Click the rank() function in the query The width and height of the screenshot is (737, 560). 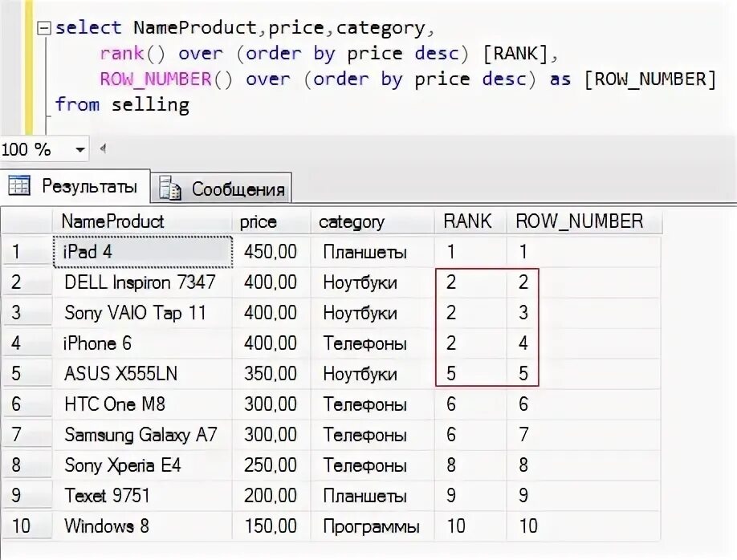(x=132, y=54)
